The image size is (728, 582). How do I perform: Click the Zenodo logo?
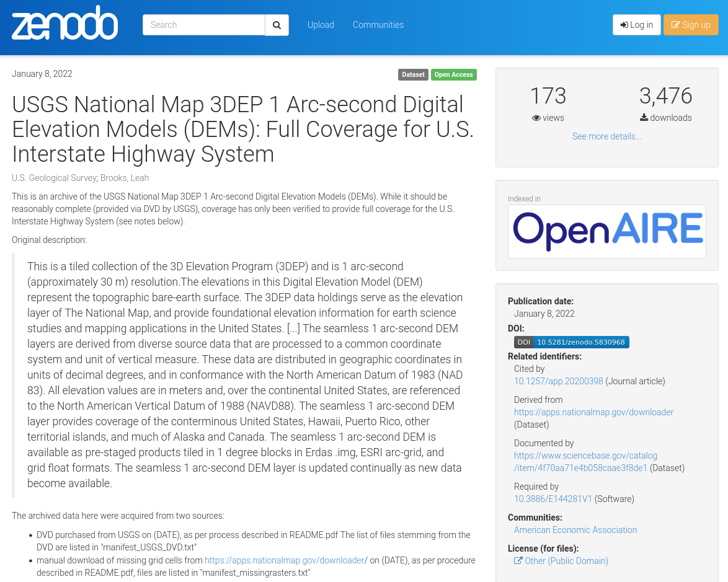point(64,24)
